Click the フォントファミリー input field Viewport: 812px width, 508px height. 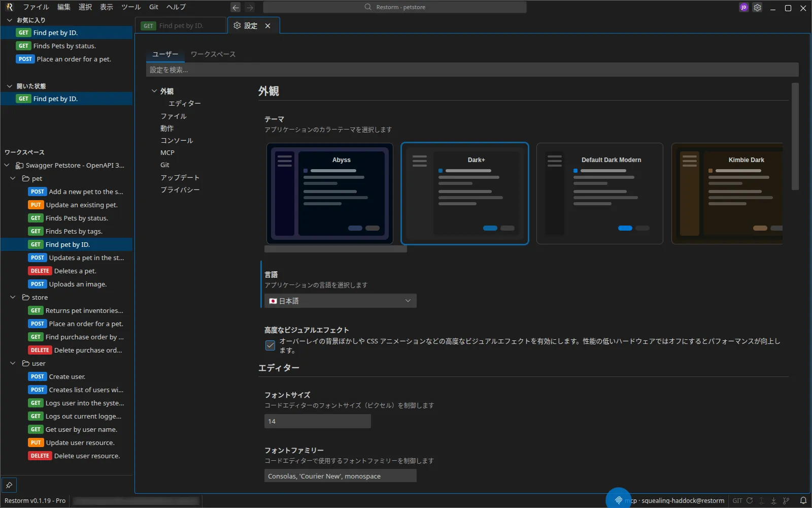tap(341, 476)
